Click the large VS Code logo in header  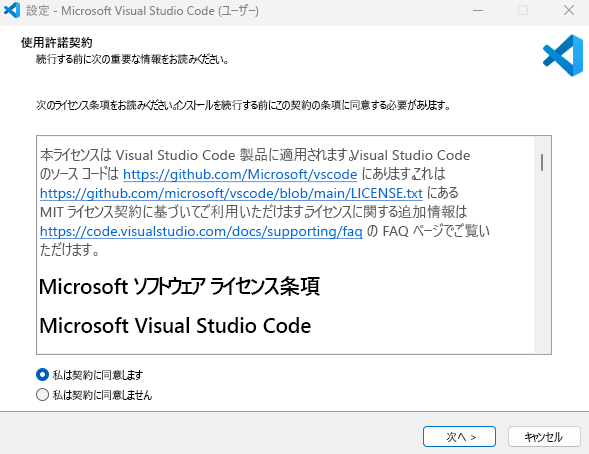click(563, 56)
